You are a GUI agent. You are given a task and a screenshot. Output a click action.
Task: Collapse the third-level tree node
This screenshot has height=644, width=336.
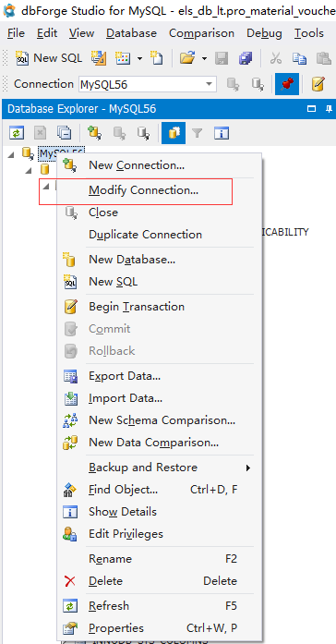click(x=46, y=186)
